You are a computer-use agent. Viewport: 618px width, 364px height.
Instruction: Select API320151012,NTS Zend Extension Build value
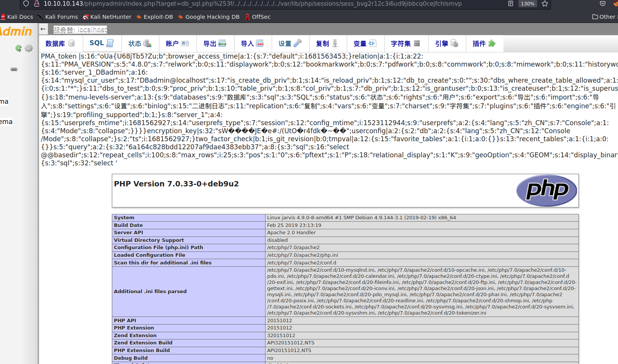tap(290, 343)
